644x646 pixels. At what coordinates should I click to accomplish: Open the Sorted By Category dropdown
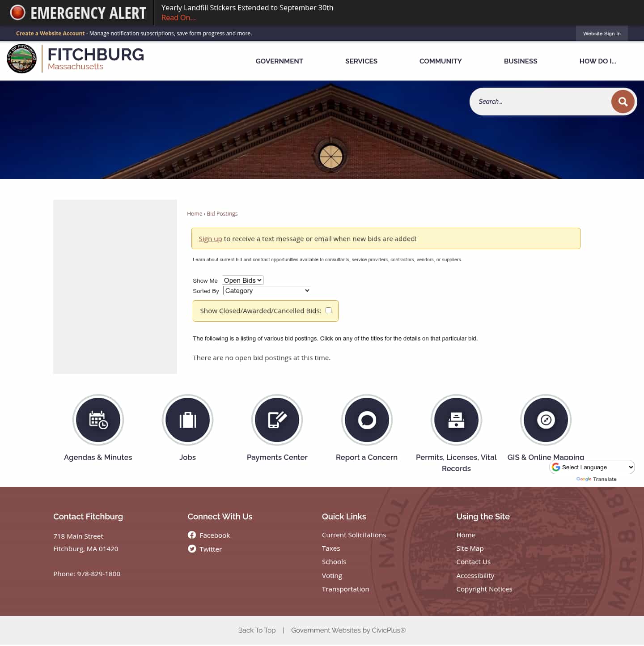267,291
